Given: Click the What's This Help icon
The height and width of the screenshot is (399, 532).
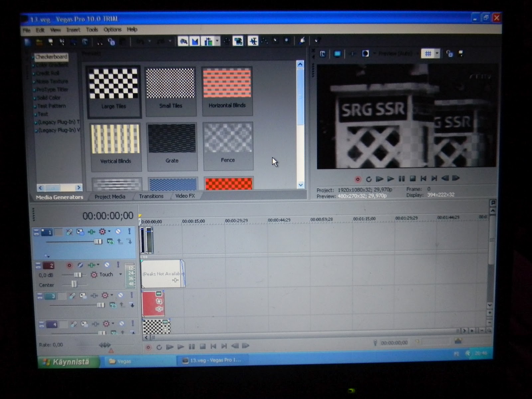Looking at the screenshot, I should point(317,41).
